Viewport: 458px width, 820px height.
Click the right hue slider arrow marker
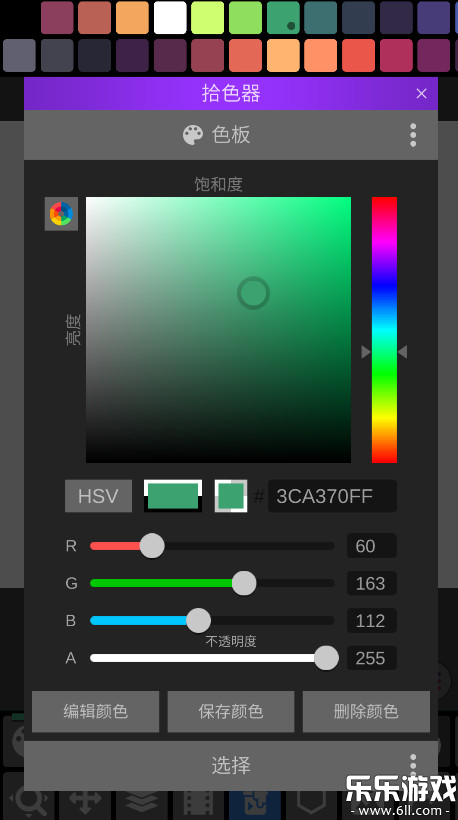tap(402, 352)
